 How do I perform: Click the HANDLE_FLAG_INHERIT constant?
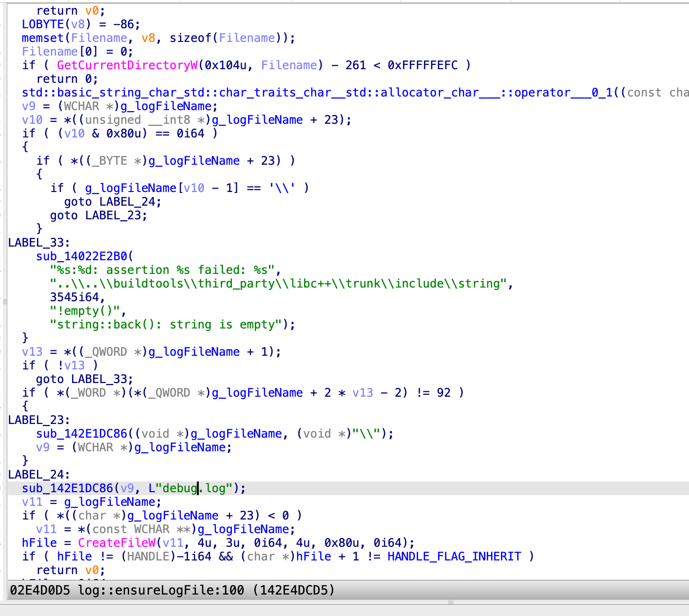[454, 557]
